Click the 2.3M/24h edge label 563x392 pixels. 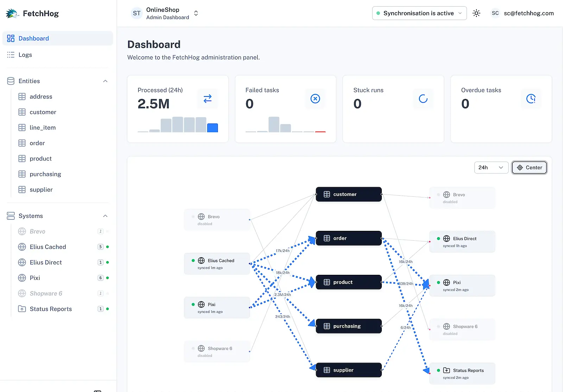tap(283, 295)
